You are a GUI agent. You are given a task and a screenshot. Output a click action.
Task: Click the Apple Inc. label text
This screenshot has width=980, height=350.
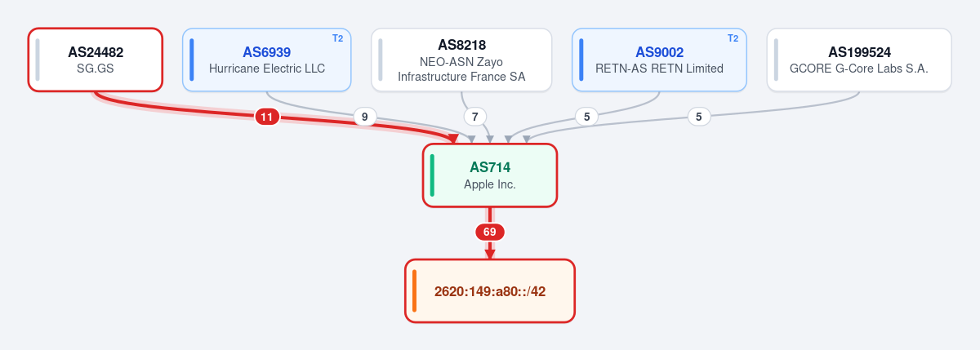(490, 184)
